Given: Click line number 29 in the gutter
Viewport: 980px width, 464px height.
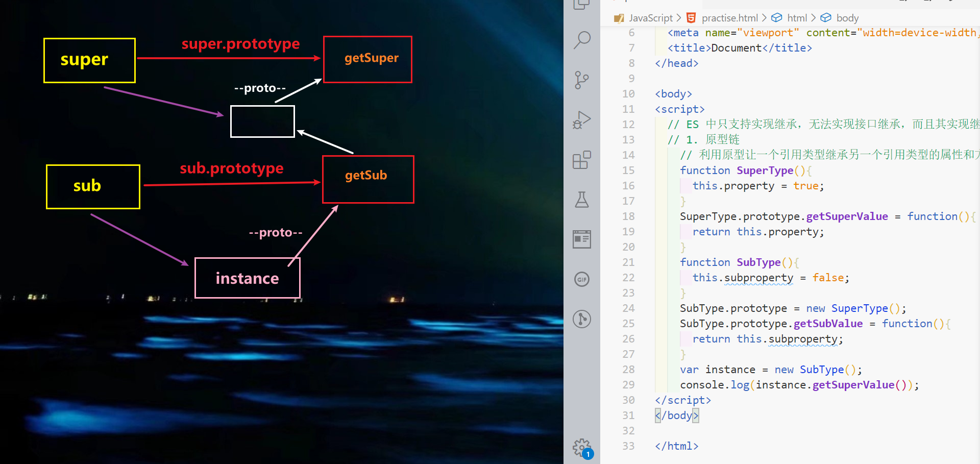Looking at the screenshot, I should (628, 385).
